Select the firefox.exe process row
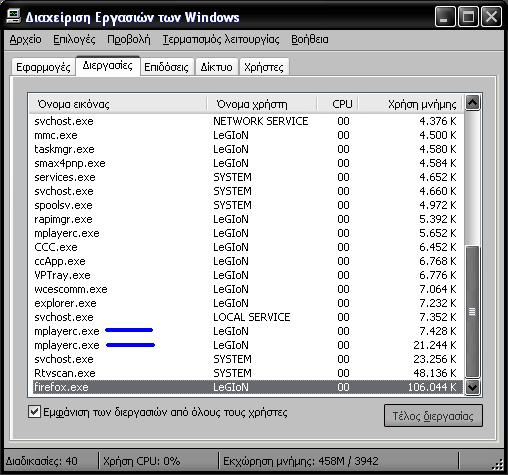The width and height of the screenshot is (508, 475). (x=247, y=387)
